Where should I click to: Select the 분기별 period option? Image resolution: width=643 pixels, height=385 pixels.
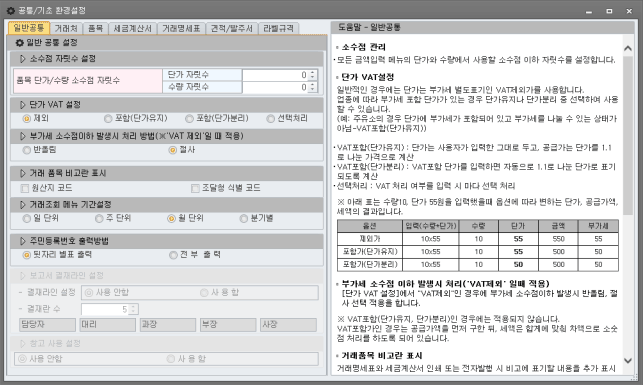[244, 219]
